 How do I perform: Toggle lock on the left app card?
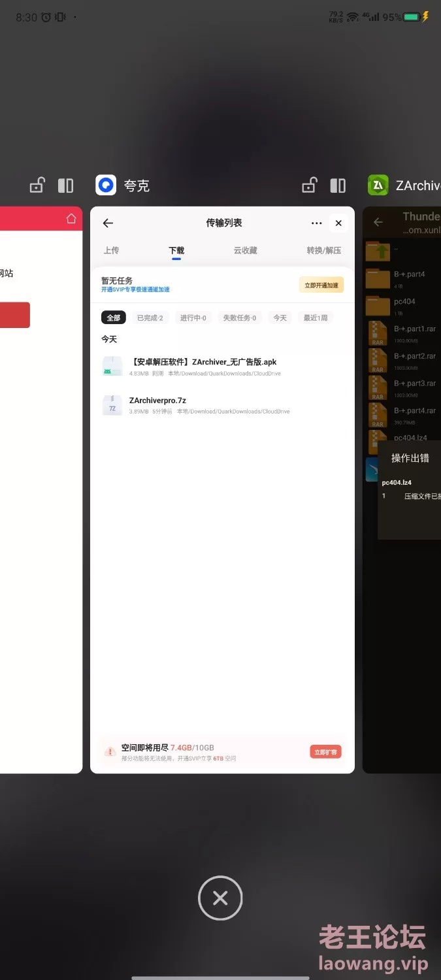37,186
